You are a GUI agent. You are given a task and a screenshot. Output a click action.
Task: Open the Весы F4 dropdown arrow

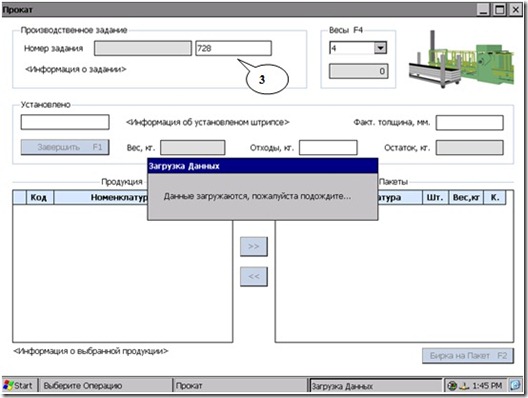[380, 48]
